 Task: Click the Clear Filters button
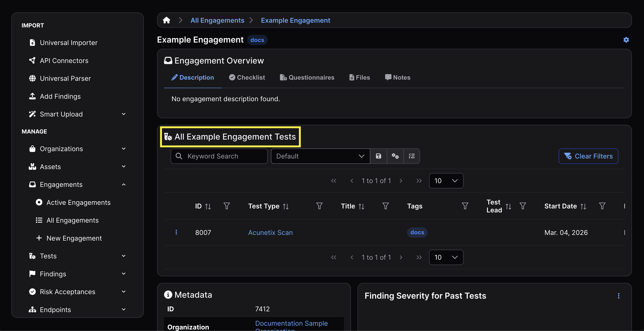tap(588, 156)
